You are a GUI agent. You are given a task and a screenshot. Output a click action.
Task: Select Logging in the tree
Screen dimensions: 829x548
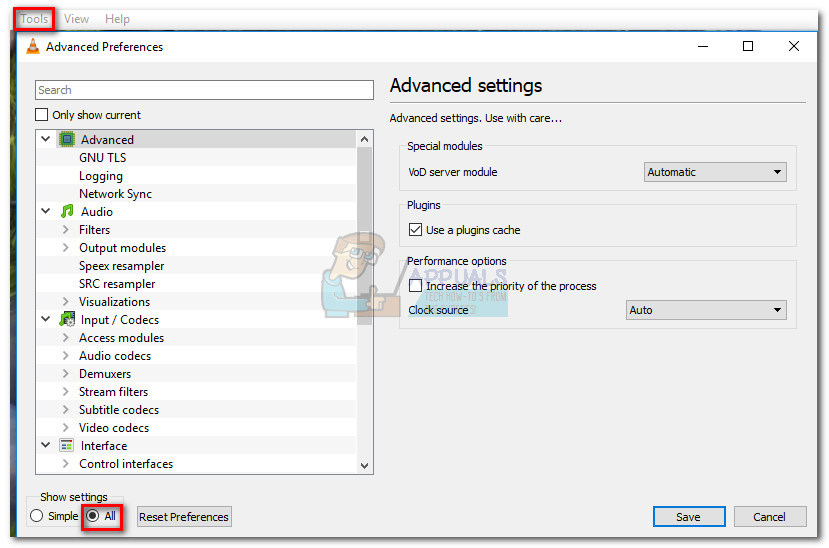[x=101, y=176]
